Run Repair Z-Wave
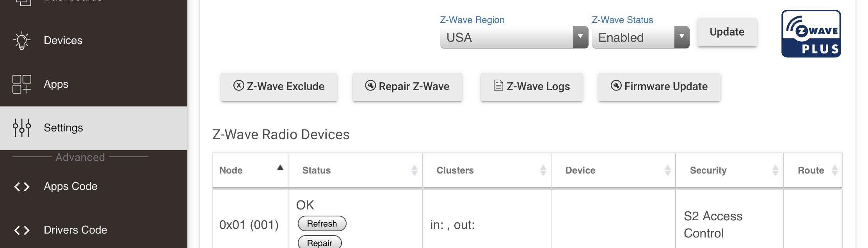The image size is (868, 248). pyautogui.click(x=407, y=87)
